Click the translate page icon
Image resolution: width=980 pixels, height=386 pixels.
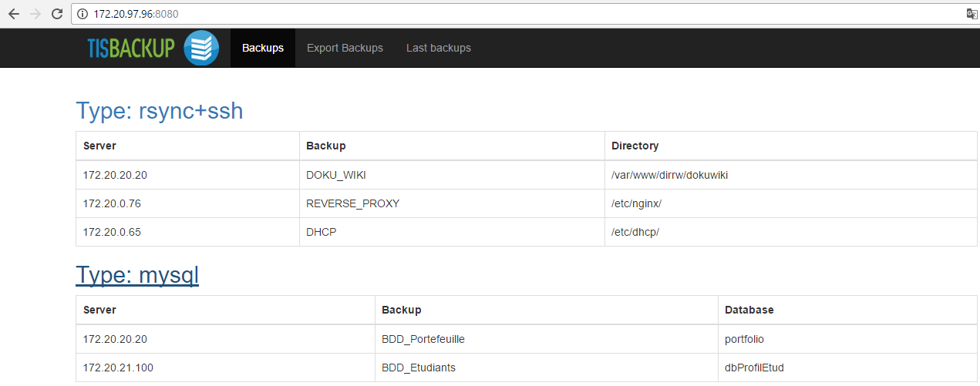972,14
